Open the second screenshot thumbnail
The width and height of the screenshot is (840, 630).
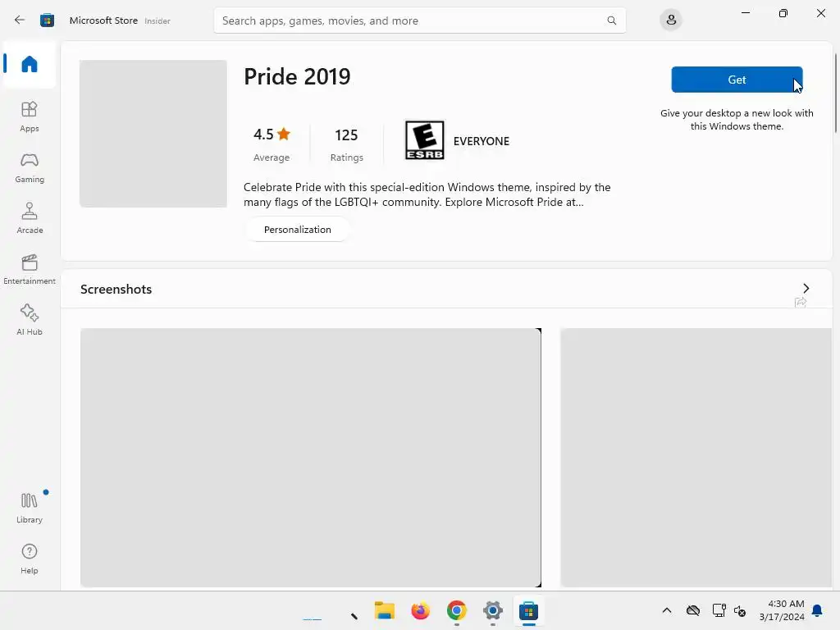tap(696, 458)
